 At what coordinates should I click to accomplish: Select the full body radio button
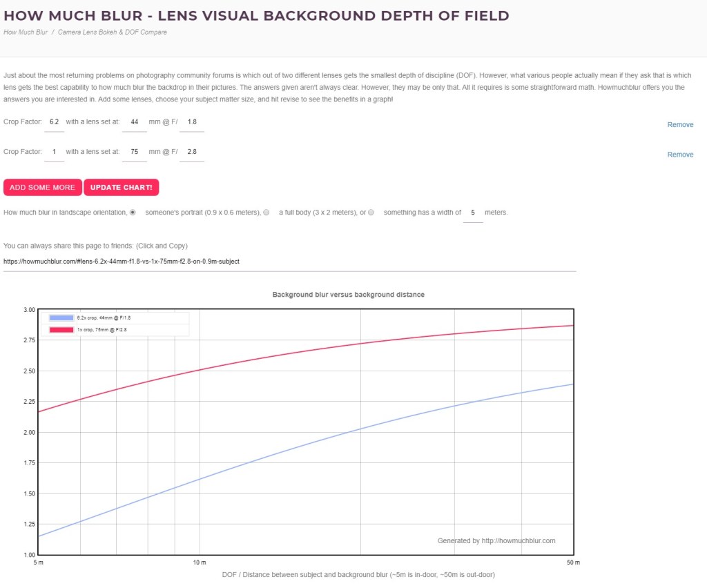pos(267,213)
